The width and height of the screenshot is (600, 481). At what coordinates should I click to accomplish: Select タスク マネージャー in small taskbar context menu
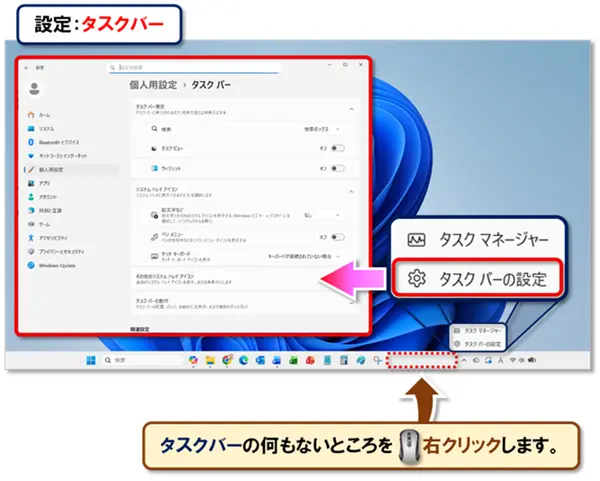(x=478, y=331)
